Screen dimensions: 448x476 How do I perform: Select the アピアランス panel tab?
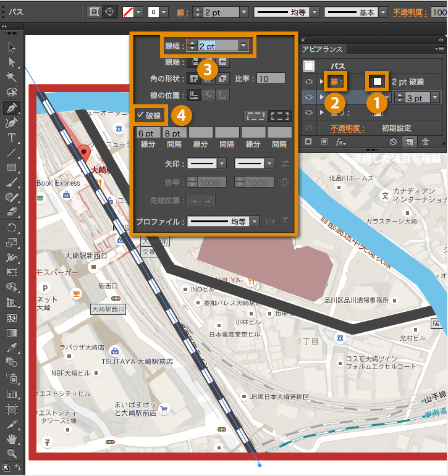322,49
